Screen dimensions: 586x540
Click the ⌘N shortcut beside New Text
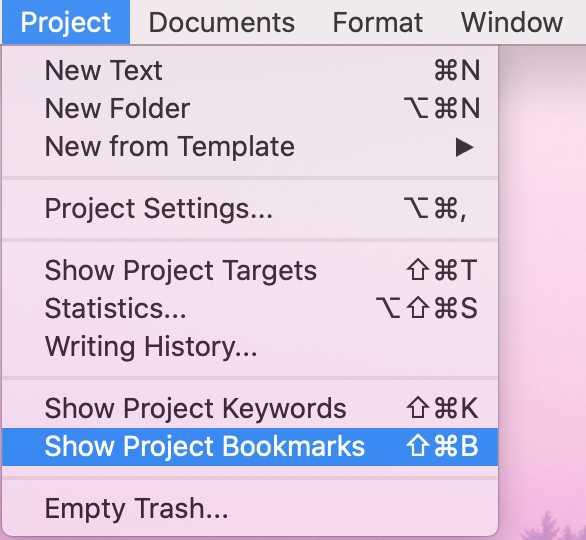[x=457, y=70]
